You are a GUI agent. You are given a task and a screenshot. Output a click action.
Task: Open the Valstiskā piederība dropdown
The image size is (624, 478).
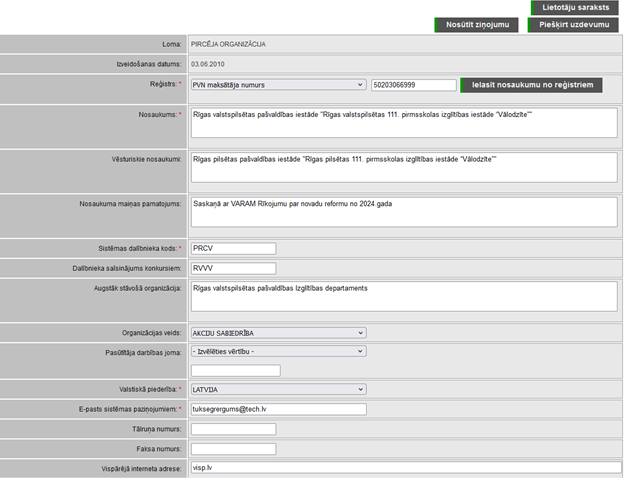[x=277, y=389]
